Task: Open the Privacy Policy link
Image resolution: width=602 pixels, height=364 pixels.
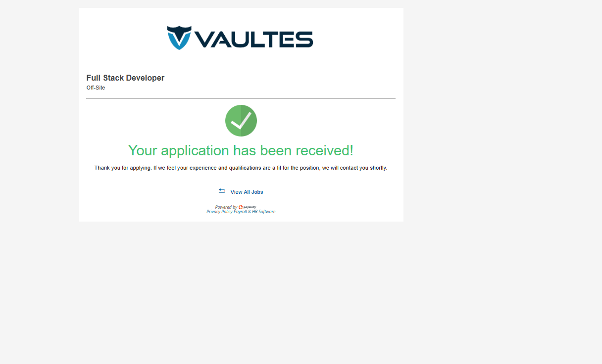Action: pyautogui.click(x=219, y=212)
